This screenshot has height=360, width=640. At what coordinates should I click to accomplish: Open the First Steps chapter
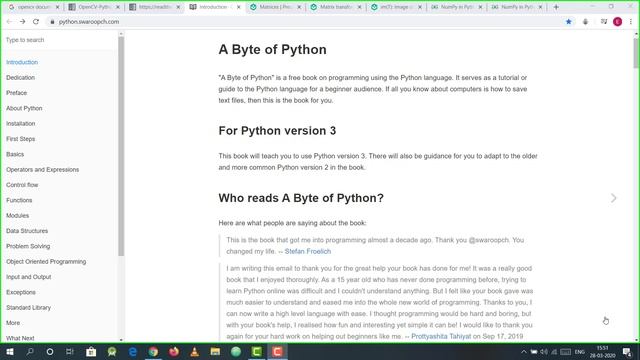(x=20, y=139)
